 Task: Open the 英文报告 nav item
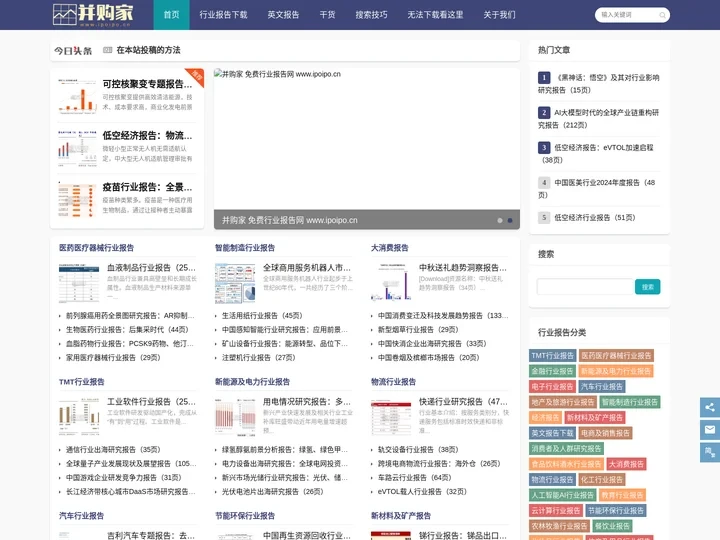(283, 15)
